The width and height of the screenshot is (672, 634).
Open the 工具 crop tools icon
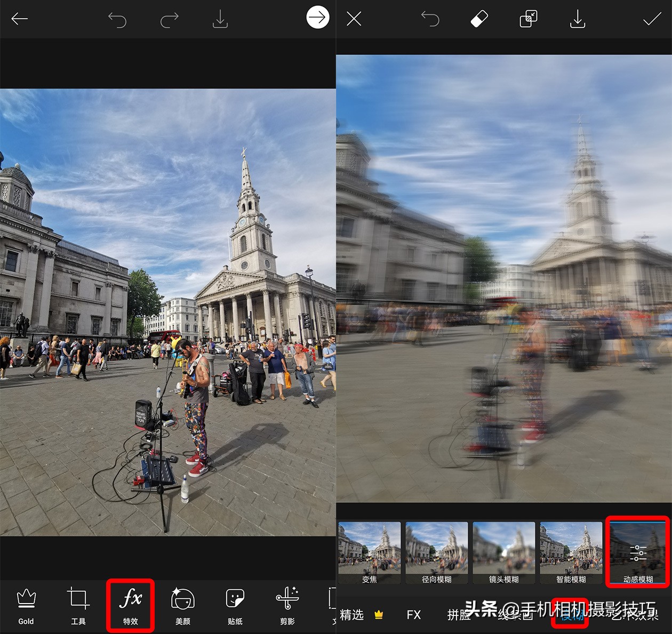tap(78, 605)
